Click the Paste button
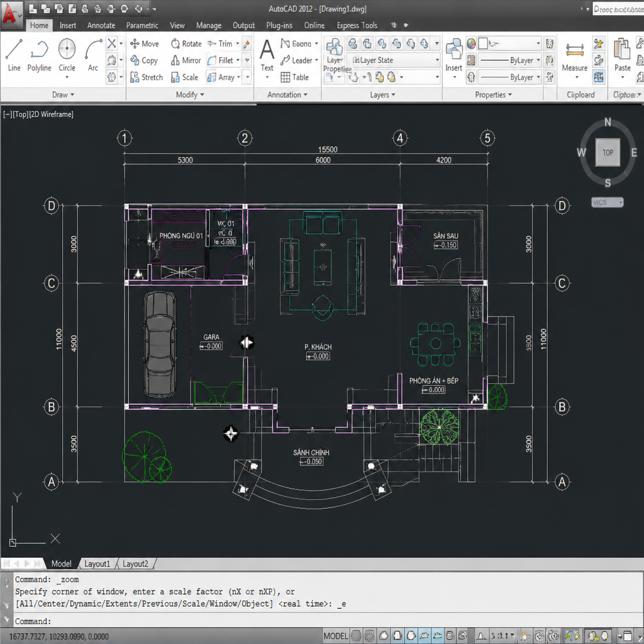 point(622,55)
